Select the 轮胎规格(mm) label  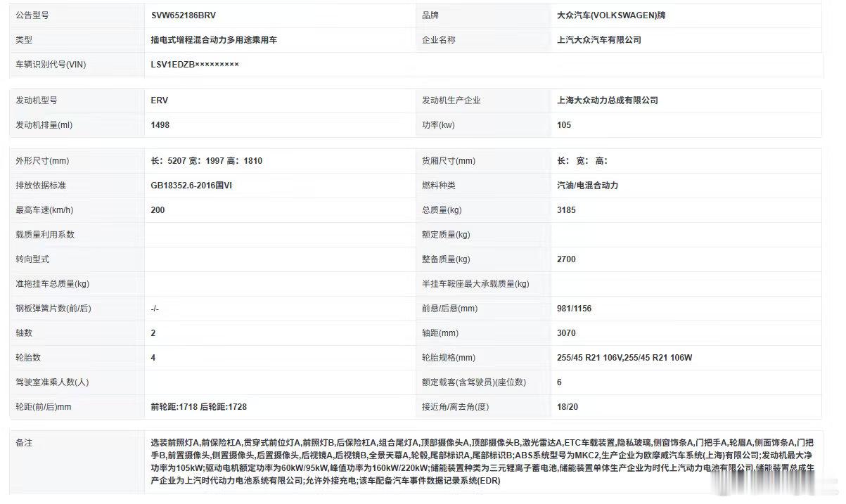[x=448, y=358]
